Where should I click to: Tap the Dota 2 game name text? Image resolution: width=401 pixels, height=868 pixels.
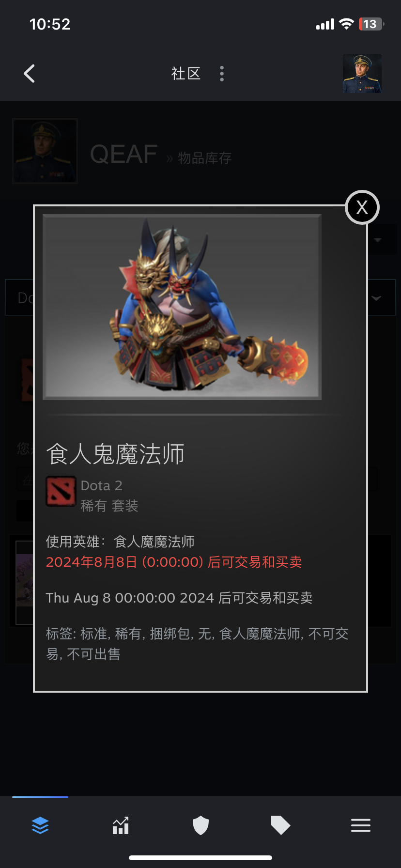click(x=102, y=485)
